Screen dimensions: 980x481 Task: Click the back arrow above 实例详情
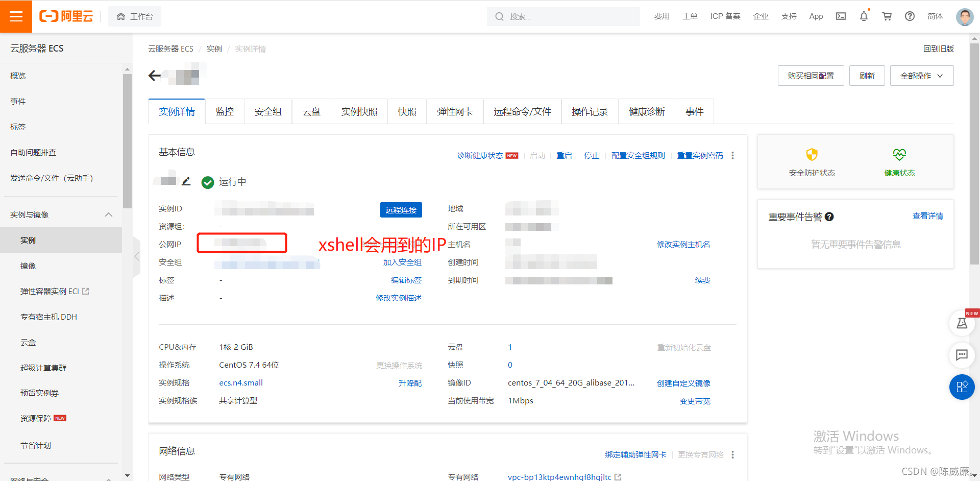[x=155, y=75]
